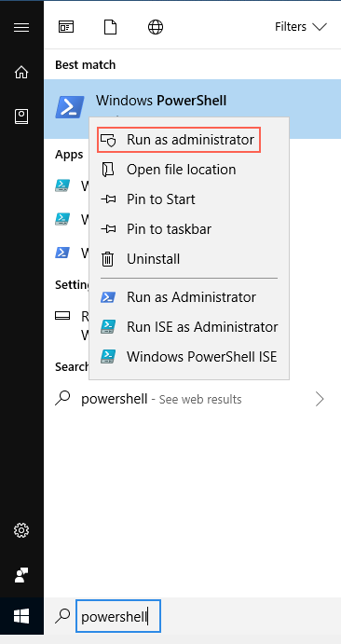The width and height of the screenshot is (341, 644).
Task: Choose Pin to Start
Action: 189,199
